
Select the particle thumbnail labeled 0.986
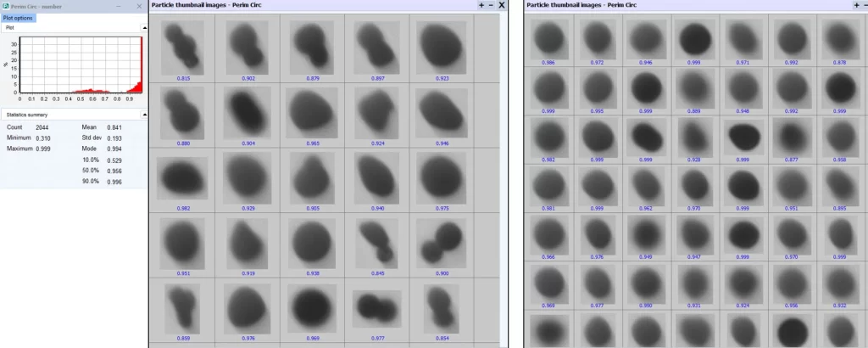point(549,37)
